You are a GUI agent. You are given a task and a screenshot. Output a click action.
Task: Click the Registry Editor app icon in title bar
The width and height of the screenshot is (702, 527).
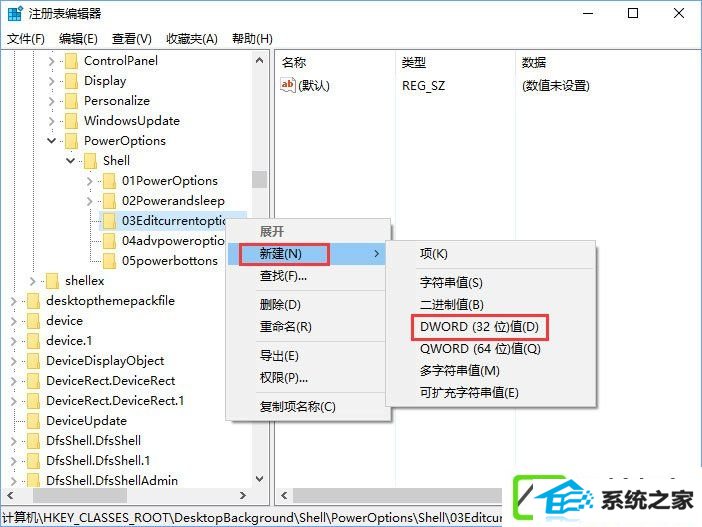(x=15, y=13)
